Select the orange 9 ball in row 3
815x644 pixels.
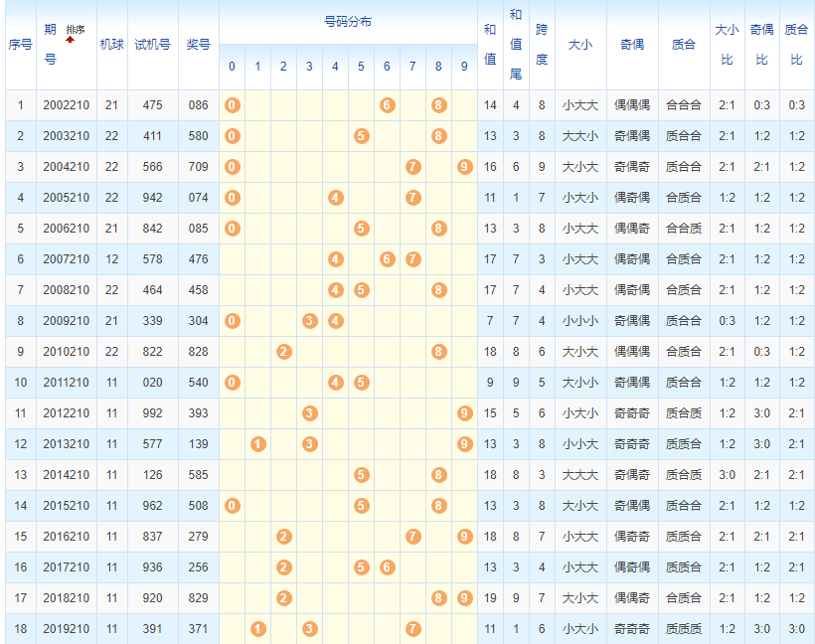click(x=464, y=167)
